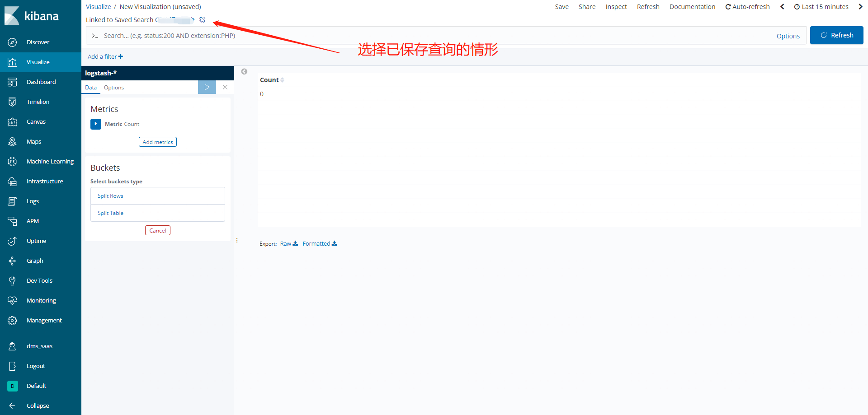
Task: Discard changes with X icon
Action: click(225, 87)
